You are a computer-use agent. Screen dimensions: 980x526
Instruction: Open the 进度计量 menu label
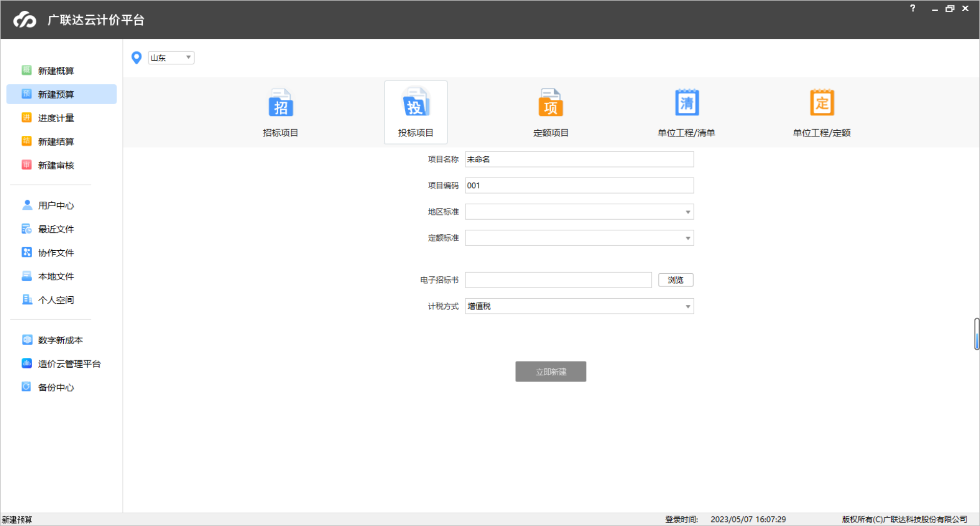point(56,118)
